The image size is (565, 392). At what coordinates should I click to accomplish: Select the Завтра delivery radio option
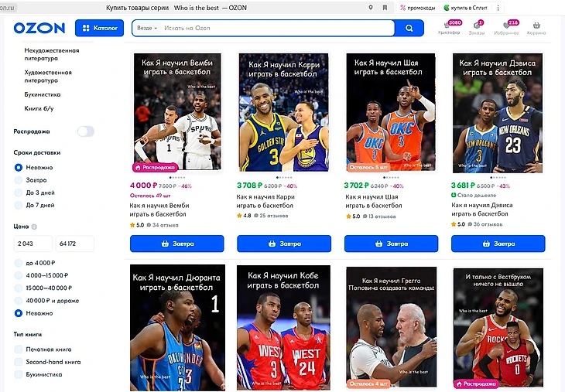click(x=19, y=180)
